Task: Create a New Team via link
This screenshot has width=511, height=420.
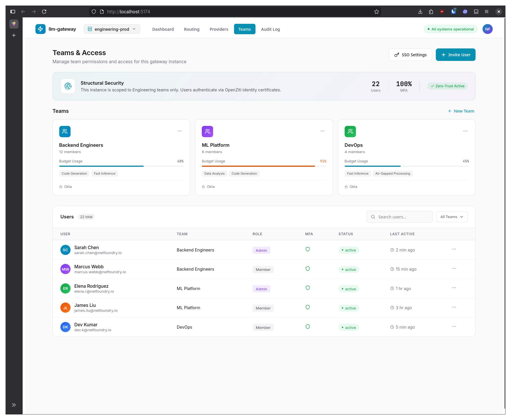Action: [x=461, y=111]
